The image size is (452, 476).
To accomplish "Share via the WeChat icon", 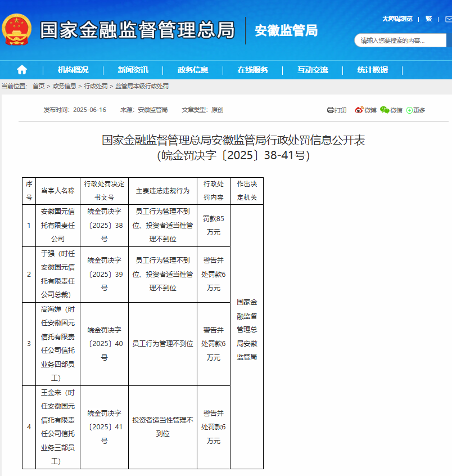I will 385,110.
